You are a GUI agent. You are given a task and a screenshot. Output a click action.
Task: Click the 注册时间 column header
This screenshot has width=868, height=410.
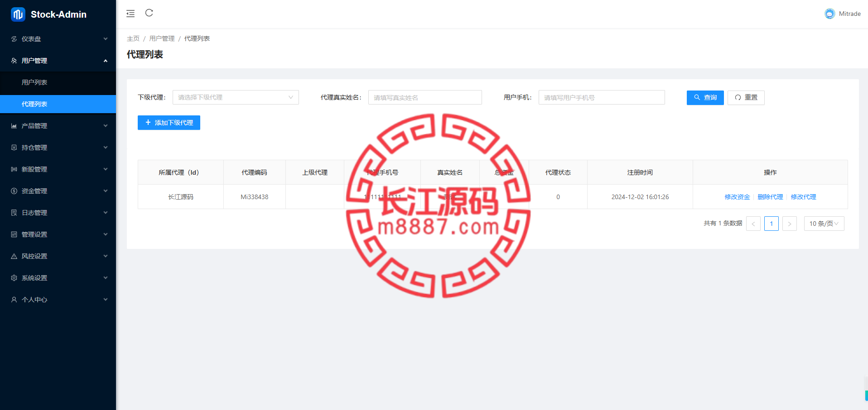coord(640,172)
